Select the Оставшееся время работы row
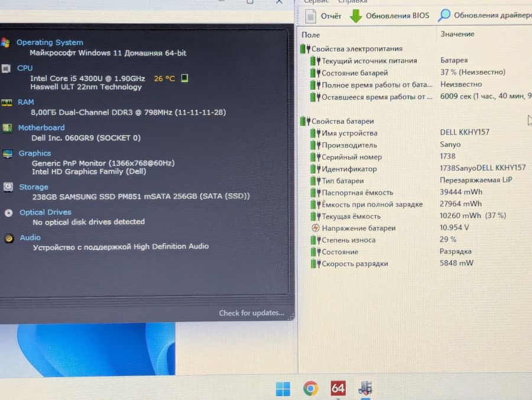Image resolution: width=532 pixels, height=400 pixels. click(x=421, y=97)
